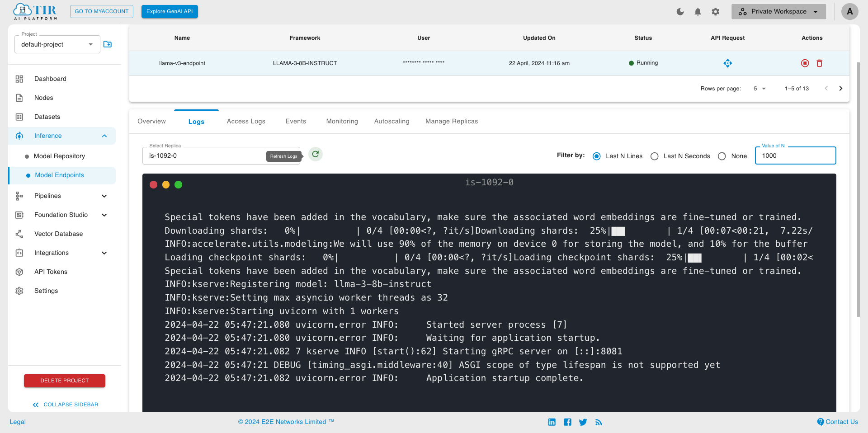The image size is (868, 433).
Task: Switch to the Access Logs tab
Action: [246, 121]
